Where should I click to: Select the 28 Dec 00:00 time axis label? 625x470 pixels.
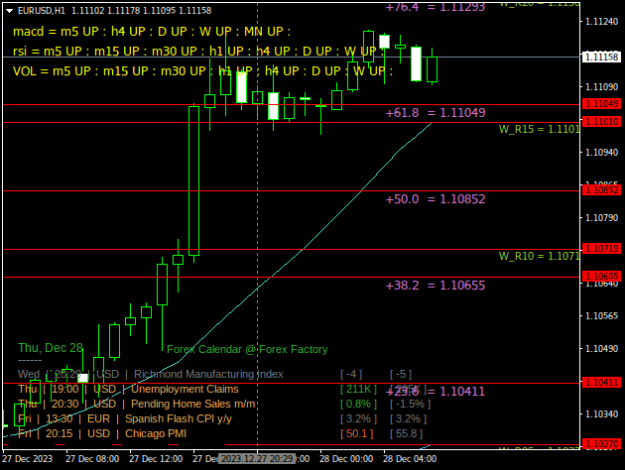(346, 459)
